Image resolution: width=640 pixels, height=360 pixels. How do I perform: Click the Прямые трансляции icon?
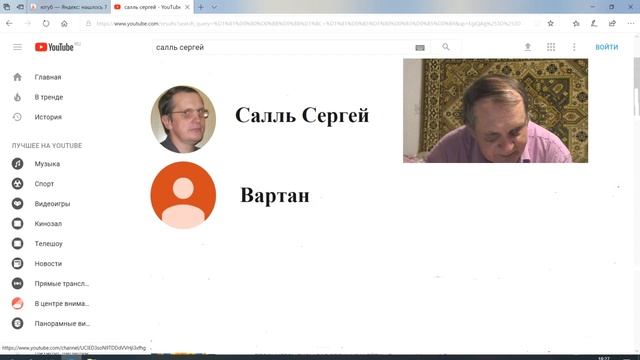tap(17, 283)
